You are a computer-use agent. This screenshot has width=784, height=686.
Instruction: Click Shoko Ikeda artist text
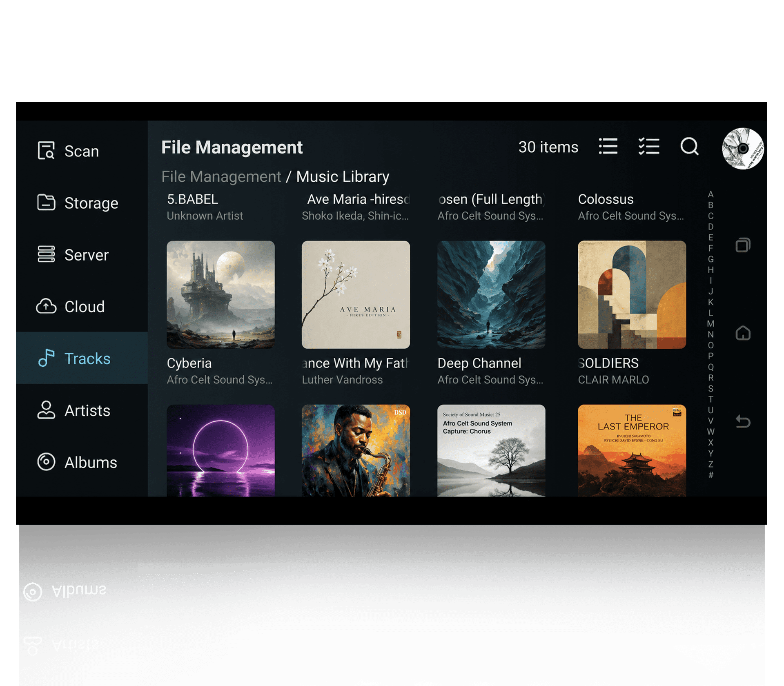355,216
